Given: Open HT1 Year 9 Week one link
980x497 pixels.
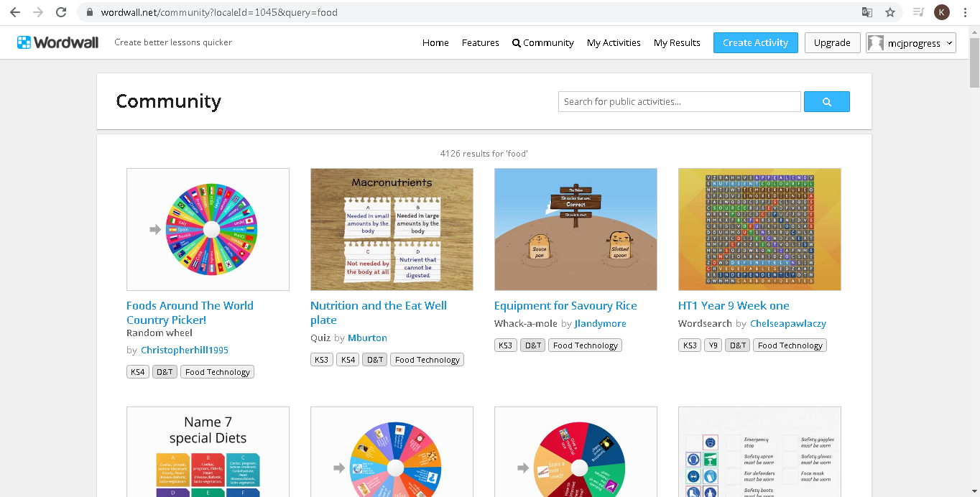Looking at the screenshot, I should click(x=734, y=306).
